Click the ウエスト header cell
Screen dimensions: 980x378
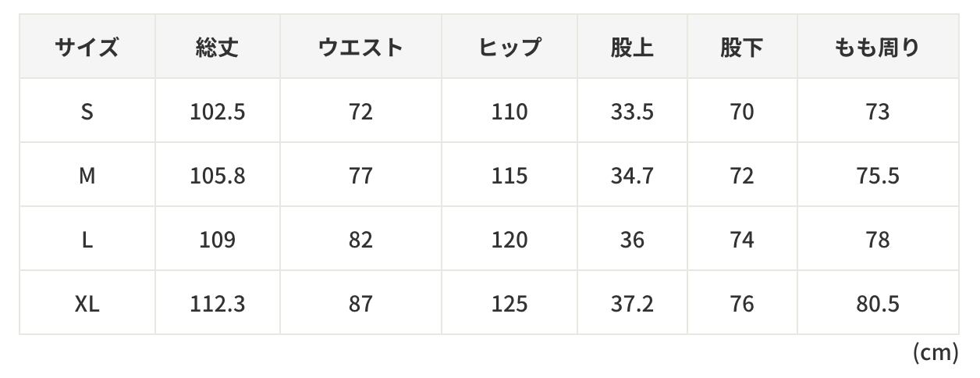click(360, 48)
